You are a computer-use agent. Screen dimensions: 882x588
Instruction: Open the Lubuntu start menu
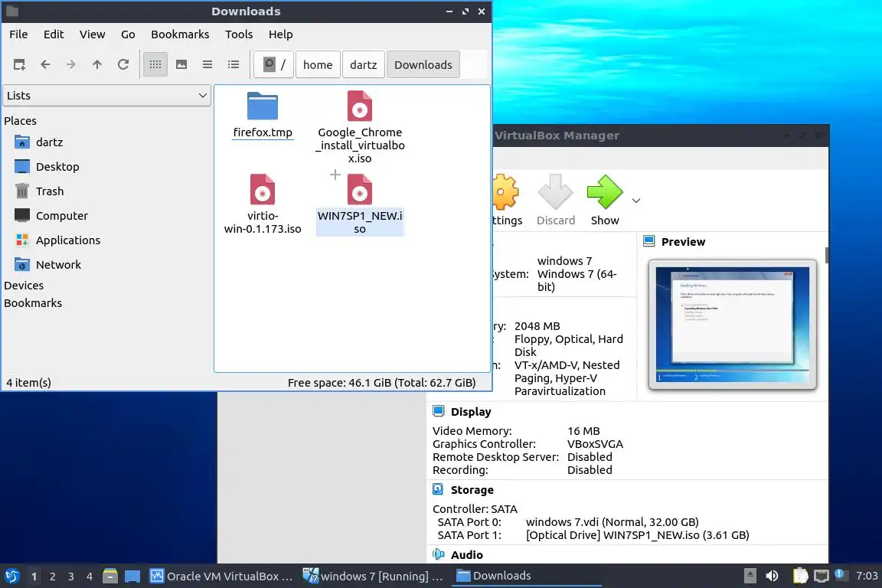coord(11,577)
